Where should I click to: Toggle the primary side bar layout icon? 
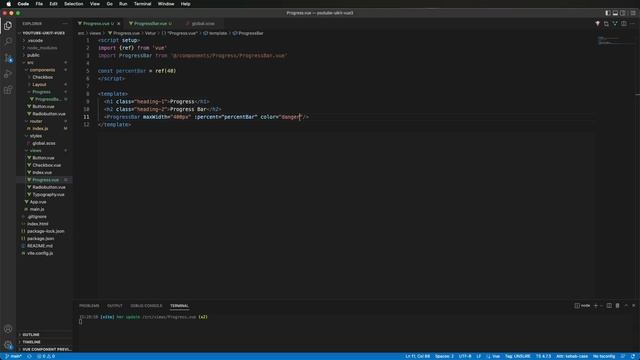point(608,13)
